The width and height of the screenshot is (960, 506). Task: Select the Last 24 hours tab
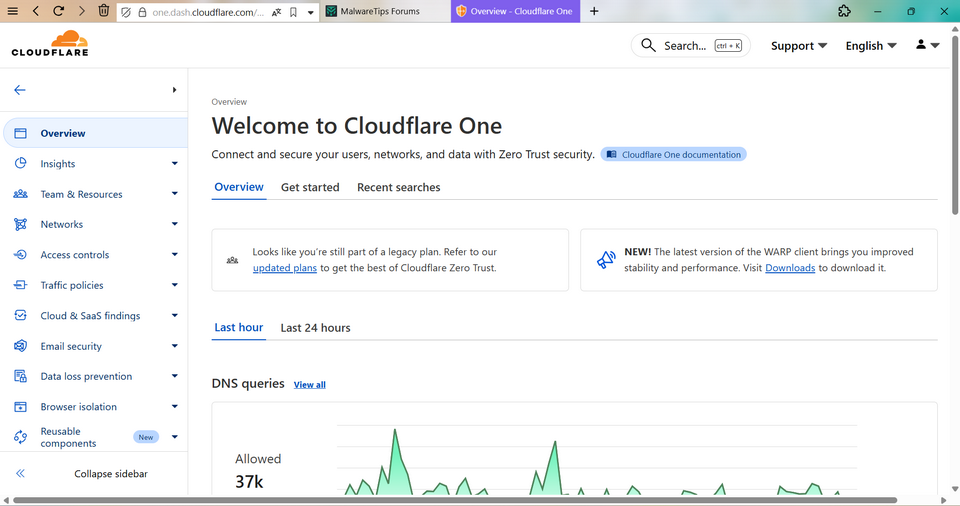tap(315, 327)
